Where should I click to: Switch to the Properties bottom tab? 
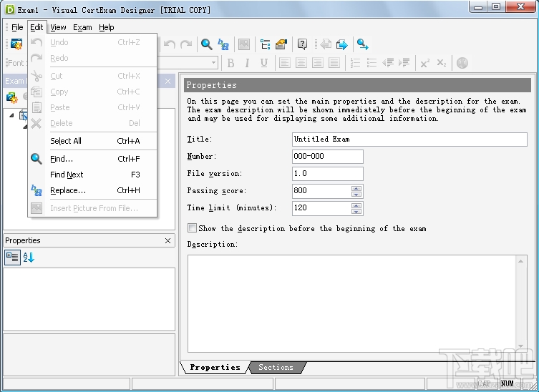215,367
